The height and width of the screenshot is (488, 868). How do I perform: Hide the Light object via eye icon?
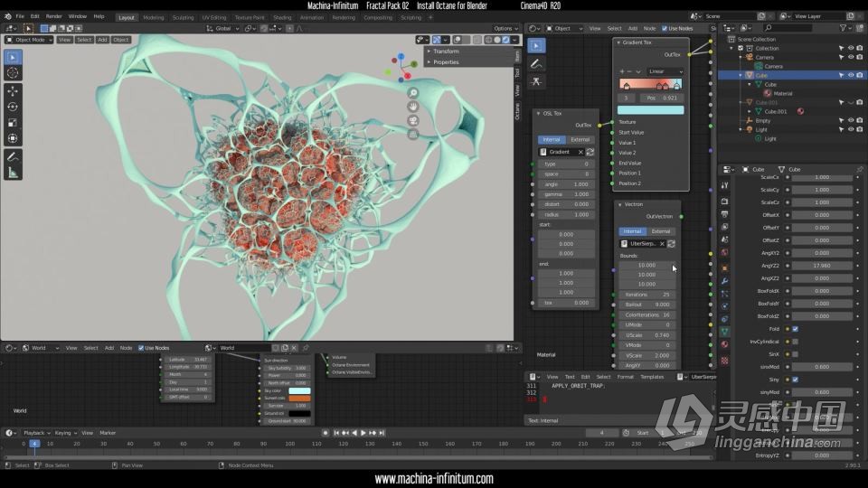click(x=850, y=129)
